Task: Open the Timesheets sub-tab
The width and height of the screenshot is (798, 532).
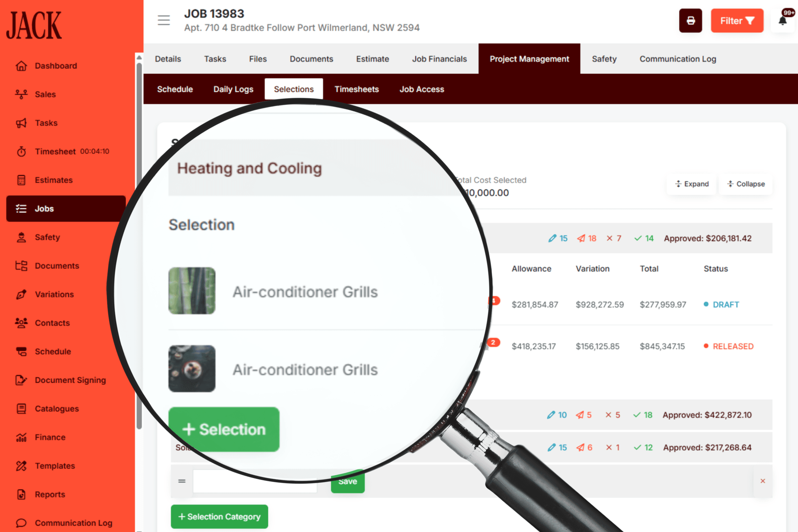Action: [356, 89]
